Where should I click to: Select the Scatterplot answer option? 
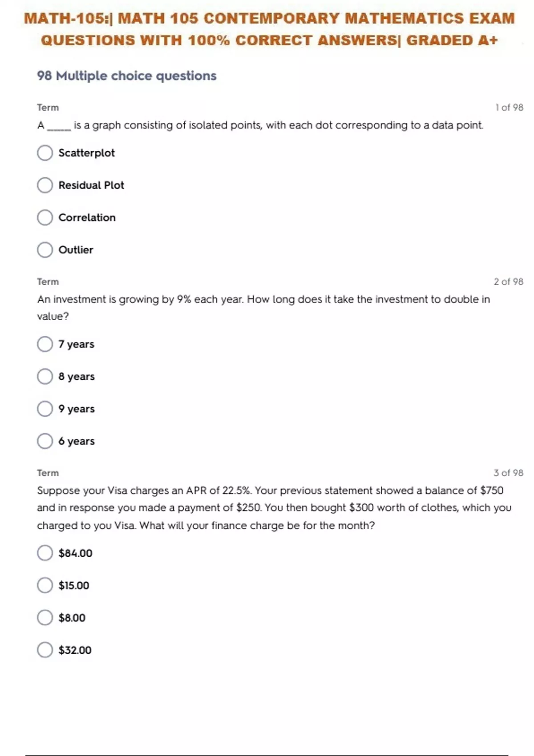click(45, 153)
